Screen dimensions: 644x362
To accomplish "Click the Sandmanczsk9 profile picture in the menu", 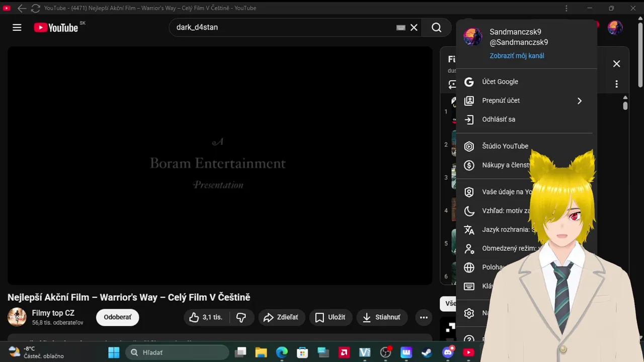I will click(473, 37).
